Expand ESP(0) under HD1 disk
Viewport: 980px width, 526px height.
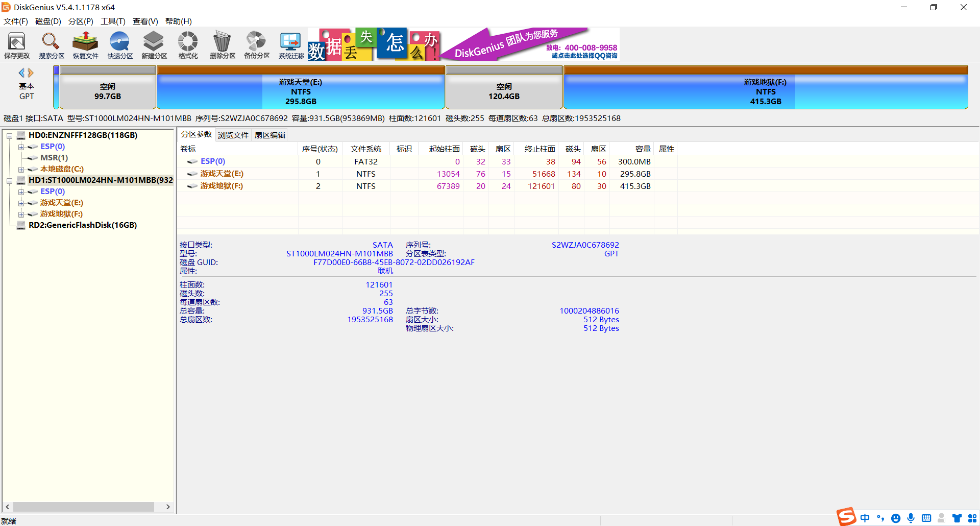pos(21,192)
